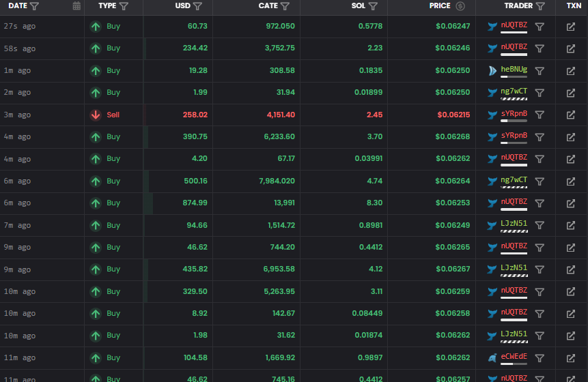Open transaction link for the 258.02 Sell
This screenshot has width=588, height=382.
point(571,115)
